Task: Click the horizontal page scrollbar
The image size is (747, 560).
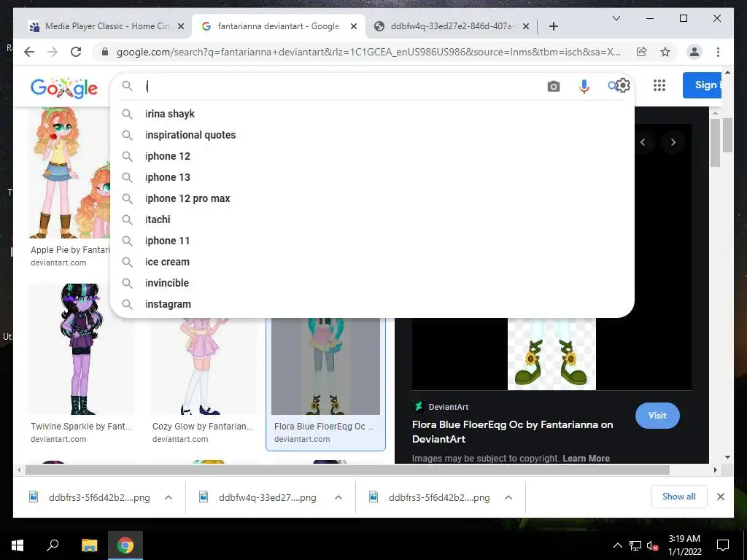Action: [x=347, y=470]
